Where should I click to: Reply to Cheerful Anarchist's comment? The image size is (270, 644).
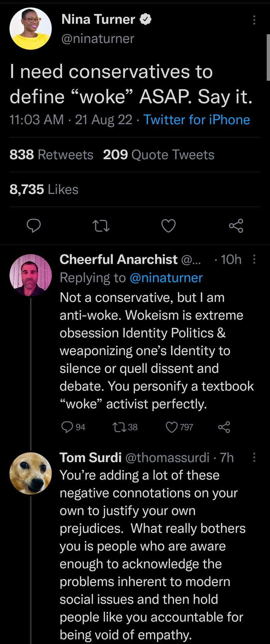point(68,427)
